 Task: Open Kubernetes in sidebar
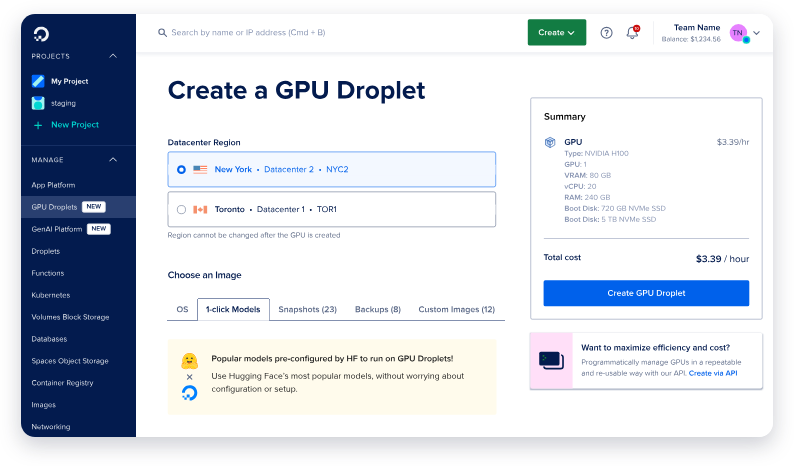click(51, 295)
